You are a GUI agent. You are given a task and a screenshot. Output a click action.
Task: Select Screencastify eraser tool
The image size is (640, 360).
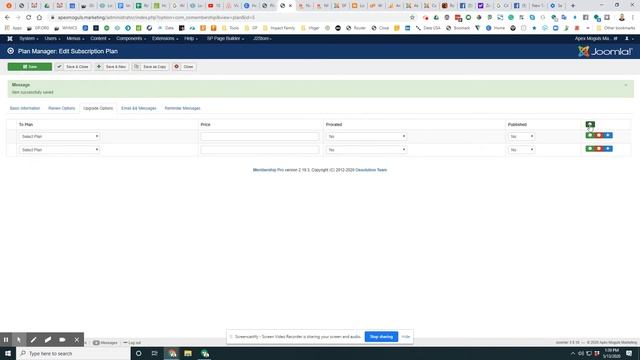click(48, 340)
